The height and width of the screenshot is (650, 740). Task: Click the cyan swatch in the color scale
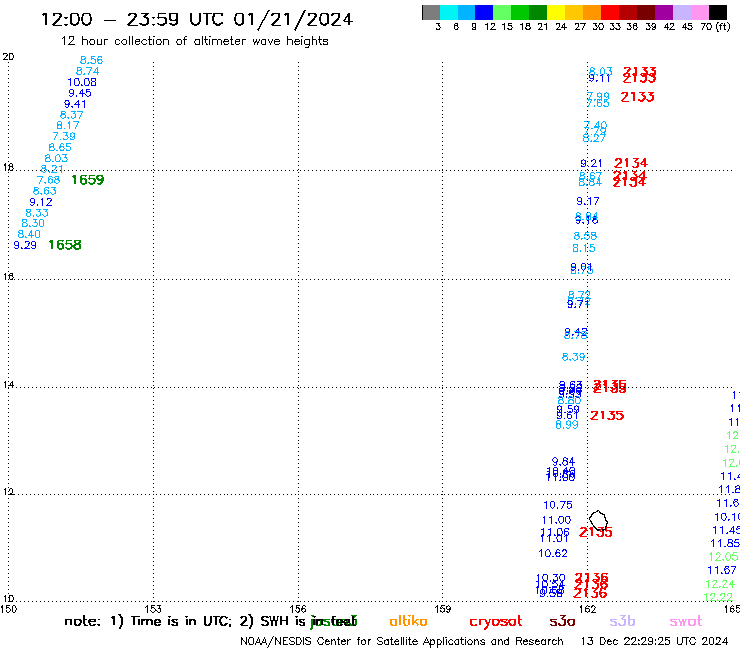449,12
